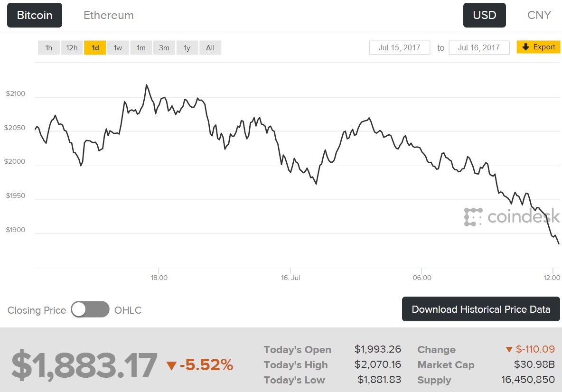Edit the Jul 15, 2017 start date

point(400,47)
